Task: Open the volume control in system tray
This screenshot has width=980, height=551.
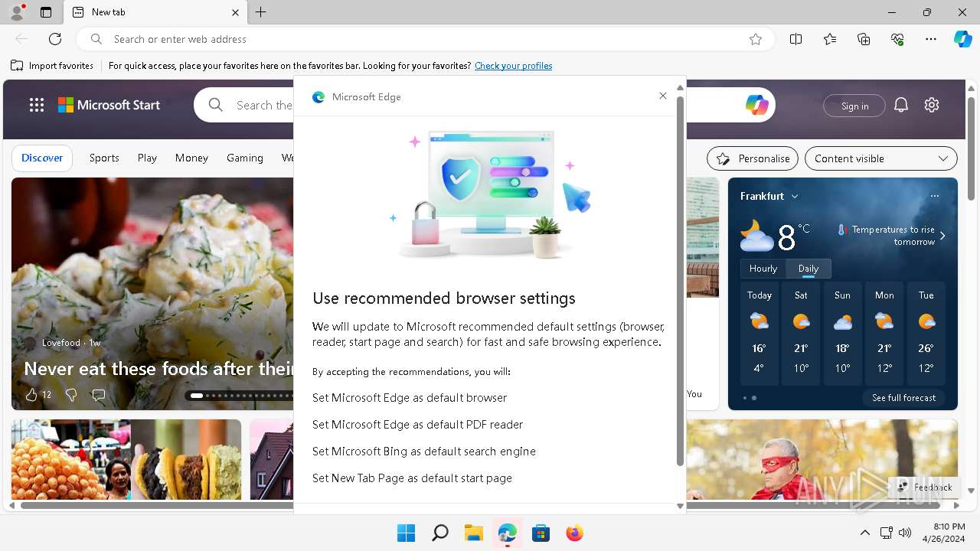Action: [905, 533]
